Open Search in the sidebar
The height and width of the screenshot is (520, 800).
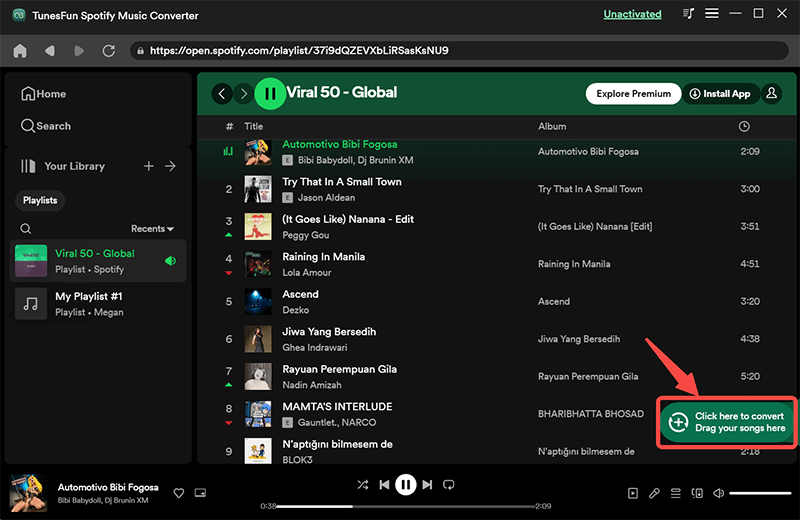(x=46, y=126)
